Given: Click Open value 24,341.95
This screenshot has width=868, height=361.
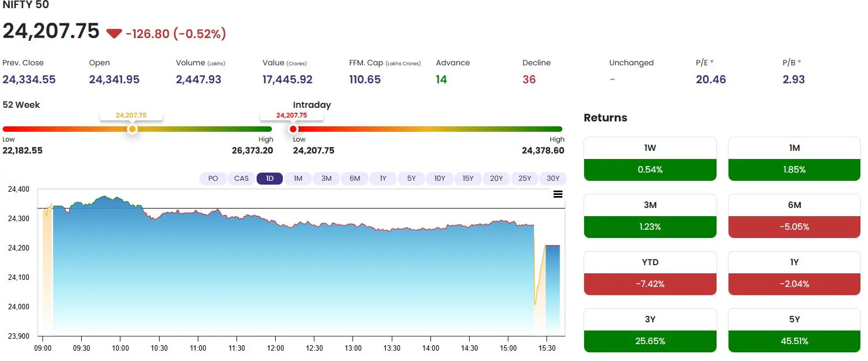Looking at the screenshot, I should pos(114,79).
